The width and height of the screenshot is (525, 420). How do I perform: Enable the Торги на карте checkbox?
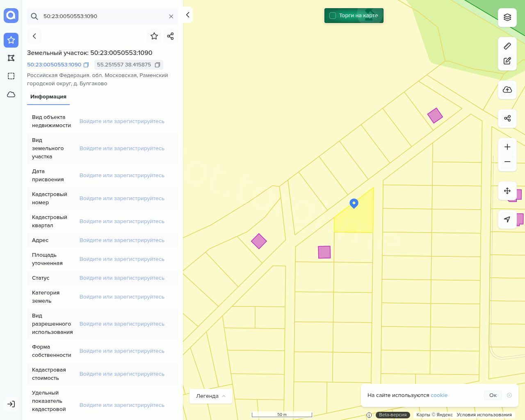(x=333, y=16)
